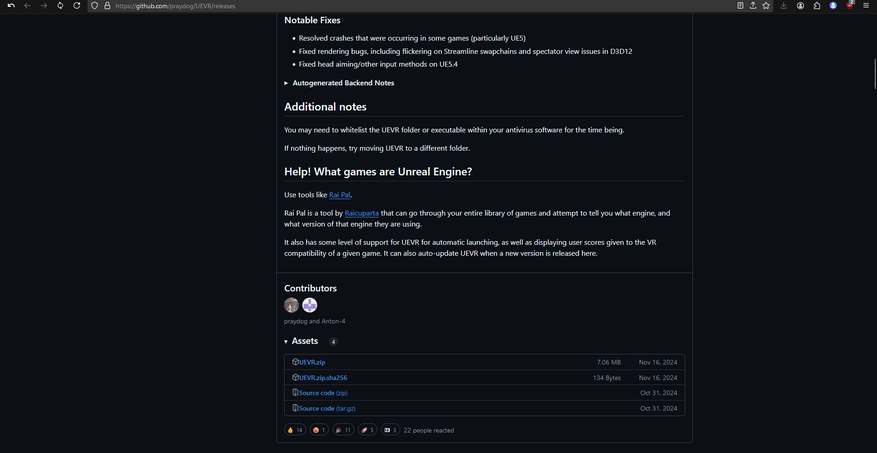Viewport: 877px width, 453px height.
Task: Reload the page with the browser refresh button
Action: pyautogui.click(x=77, y=6)
